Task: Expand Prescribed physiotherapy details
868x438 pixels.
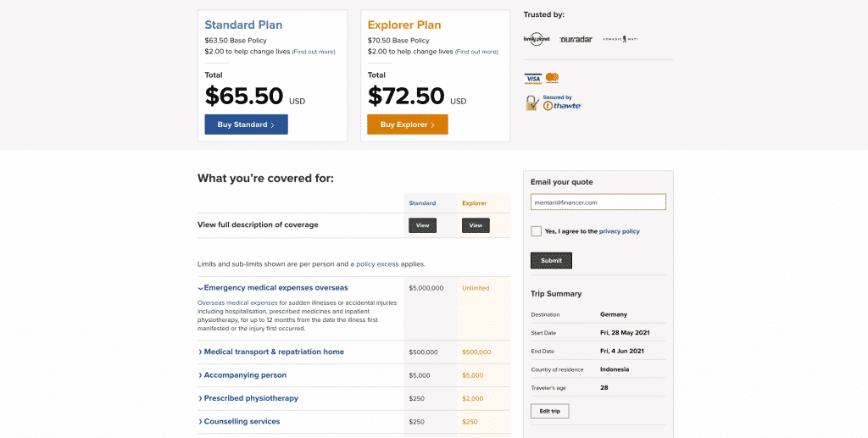Action: (248, 398)
